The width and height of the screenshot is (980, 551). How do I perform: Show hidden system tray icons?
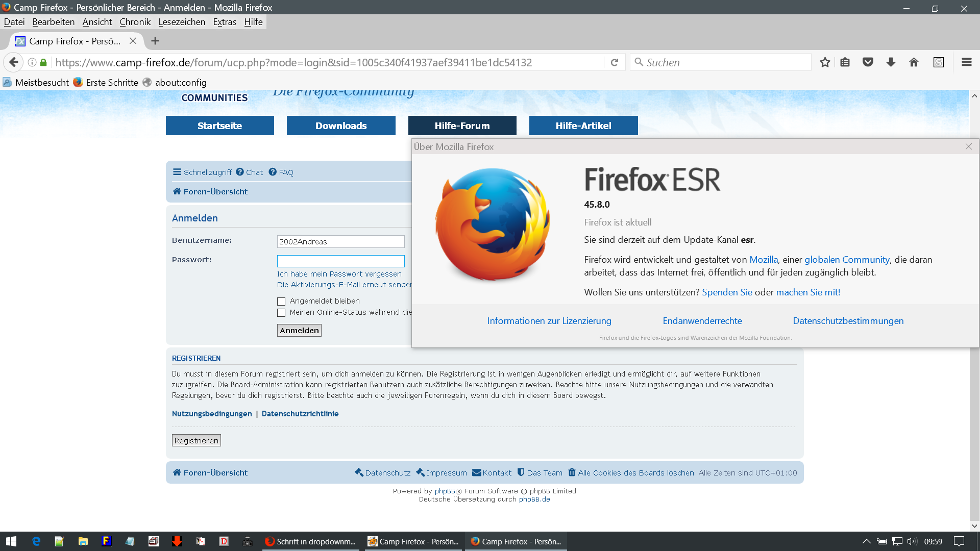point(866,541)
